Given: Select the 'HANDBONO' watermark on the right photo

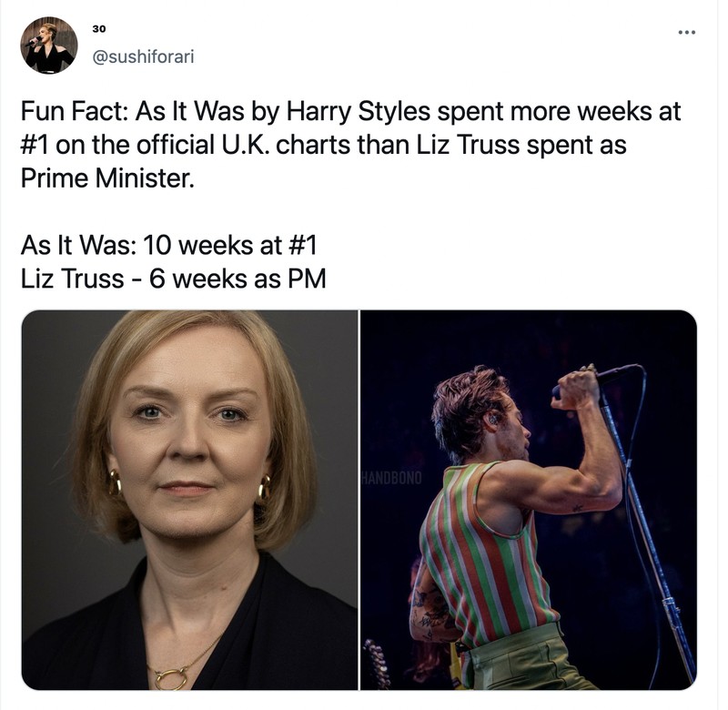Looking at the screenshot, I should [391, 475].
